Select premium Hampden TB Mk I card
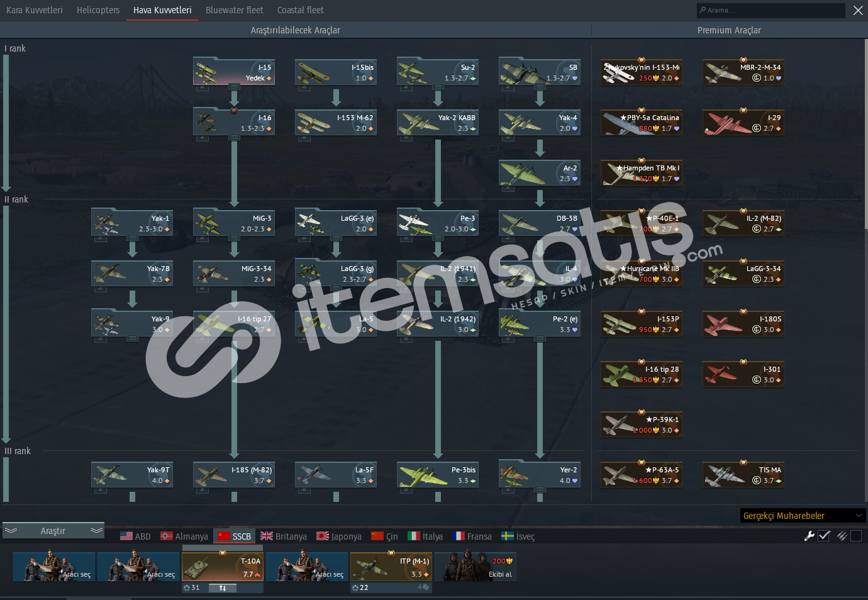Image resolution: width=868 pixels, height=600 pixels. [x=642, y=174]
